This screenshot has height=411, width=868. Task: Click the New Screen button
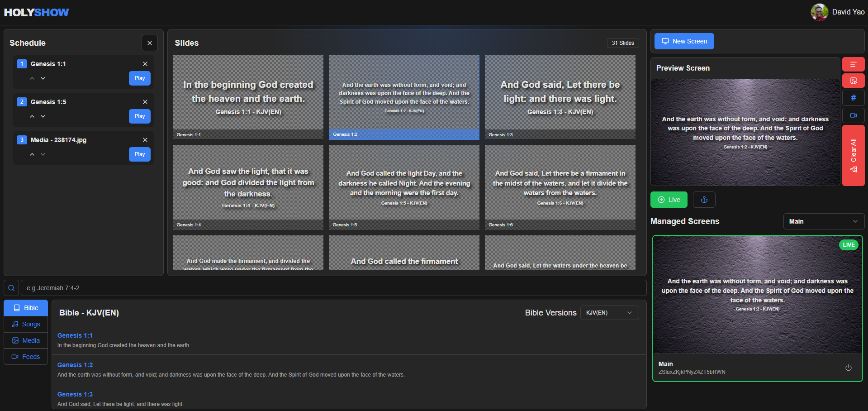click(684, 41)
